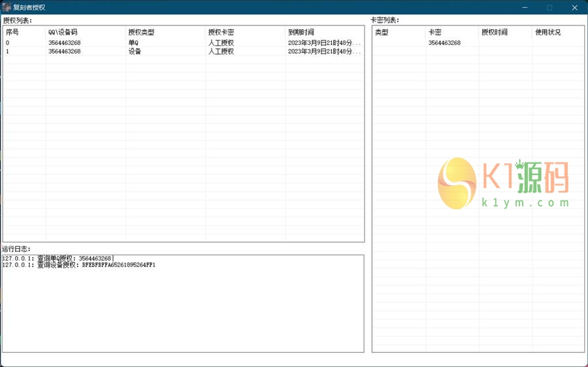Click the 查询单Q授权 log line
The width and height of the screenshot is (588, 367).
pyautogui.click(x=57, y=259)
